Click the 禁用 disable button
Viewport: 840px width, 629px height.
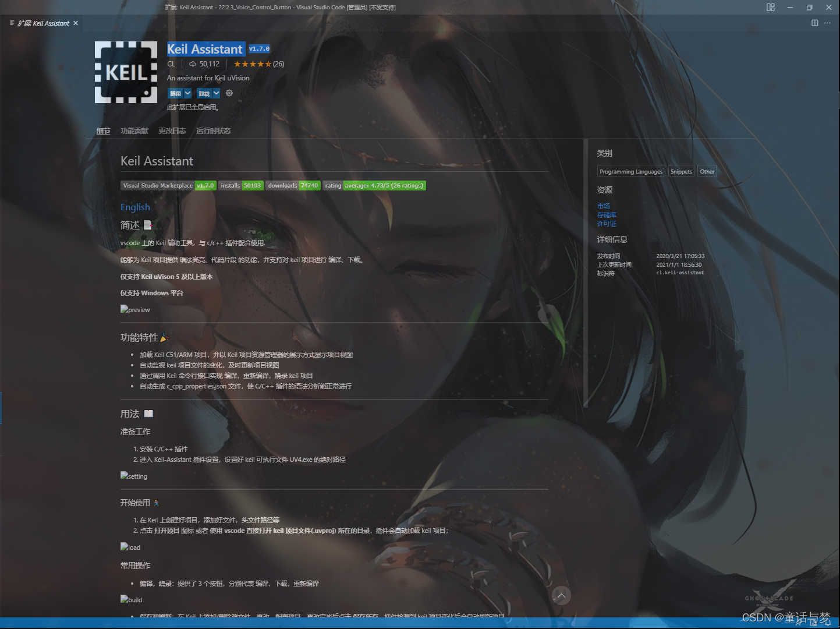click(x=175, y=93)
